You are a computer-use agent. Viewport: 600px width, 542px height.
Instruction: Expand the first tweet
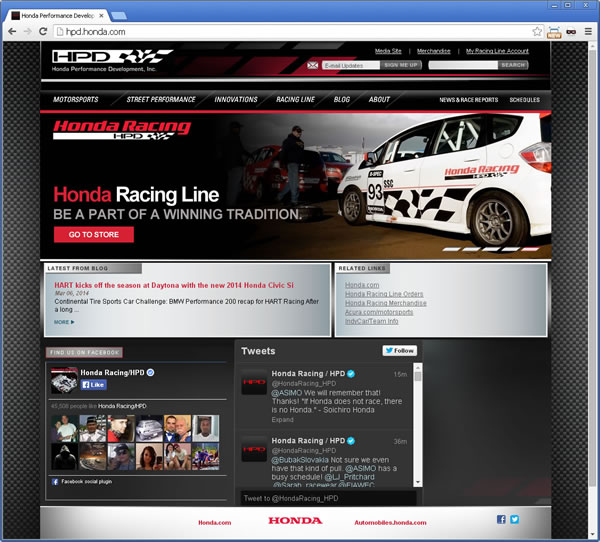pyautogui.click(x=283, y=420)
